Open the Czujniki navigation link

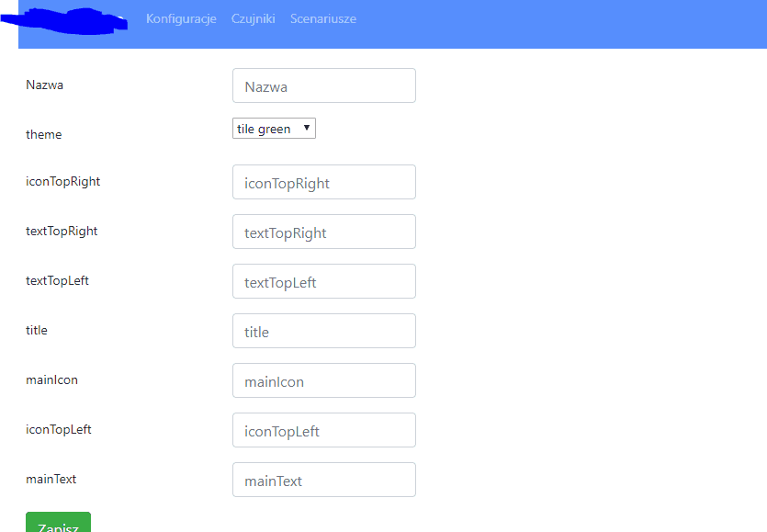point(253,19)
